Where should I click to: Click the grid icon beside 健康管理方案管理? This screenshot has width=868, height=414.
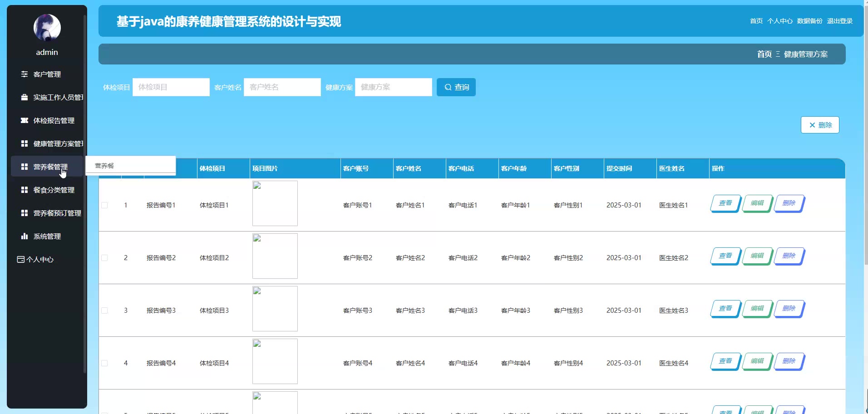[x=25, y=143]
